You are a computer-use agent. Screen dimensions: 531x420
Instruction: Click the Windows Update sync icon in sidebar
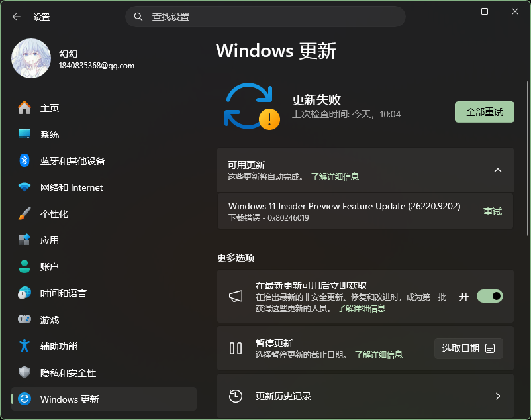pyautogui.click(x=24, y=399)
